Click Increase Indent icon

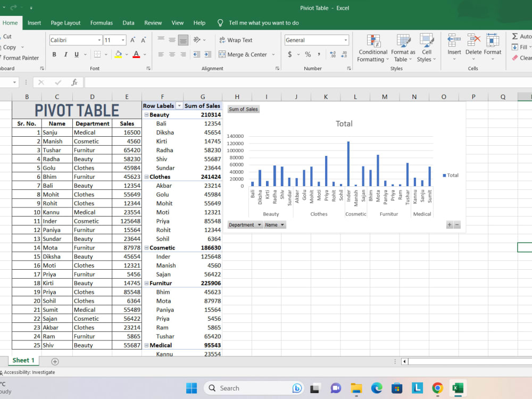tap(207, 54)
